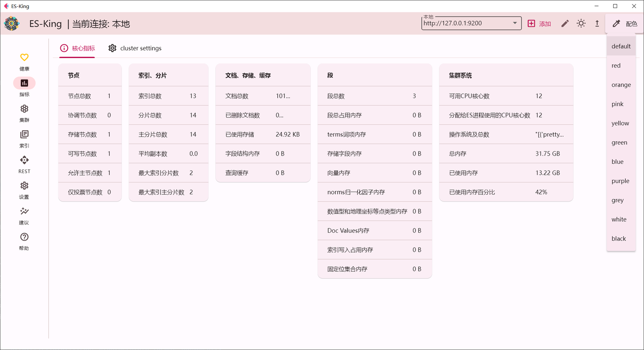Screen dimensions: 644x350
Task: Open the 集群 (Cluster) view
Action: point(24,112)
